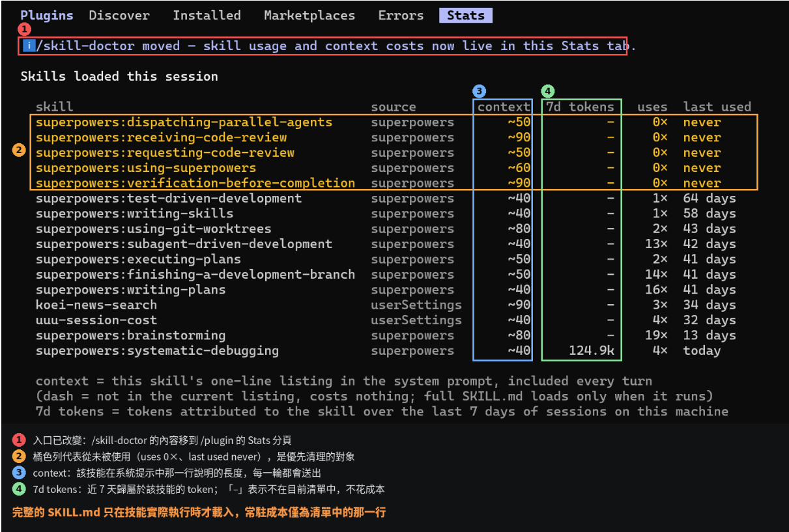Click the "Skills loaded this session" heading
The height and width of the screenshot is (532, 789).
click(119, 76)
